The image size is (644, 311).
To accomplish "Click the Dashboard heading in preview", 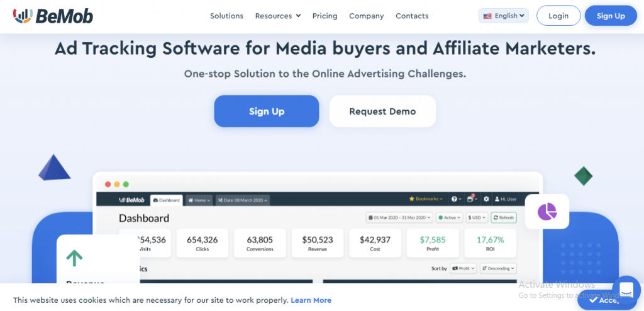I will click(x=144, y=218).
